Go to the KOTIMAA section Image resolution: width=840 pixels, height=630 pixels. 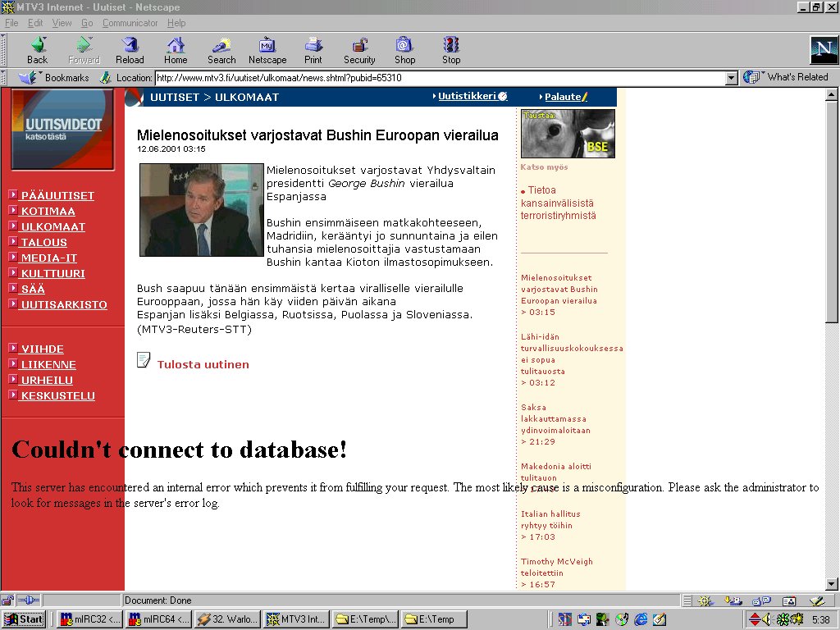pos(48,211)
